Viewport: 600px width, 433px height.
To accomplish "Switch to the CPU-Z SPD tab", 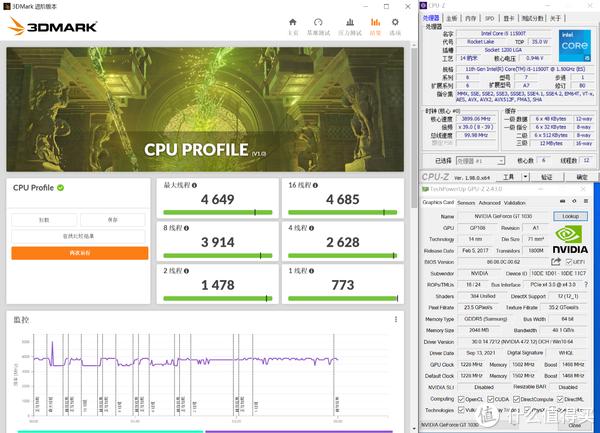I will (489, 18).
